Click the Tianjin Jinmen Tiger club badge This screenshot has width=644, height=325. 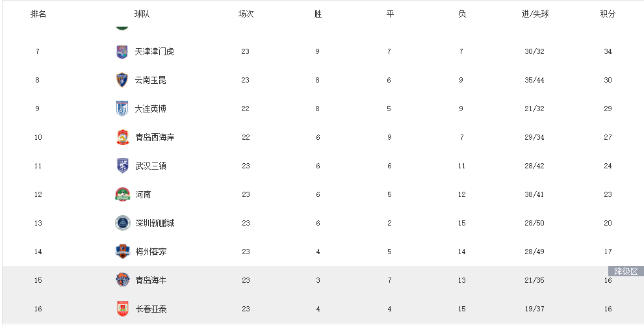[x=122, y=52]
